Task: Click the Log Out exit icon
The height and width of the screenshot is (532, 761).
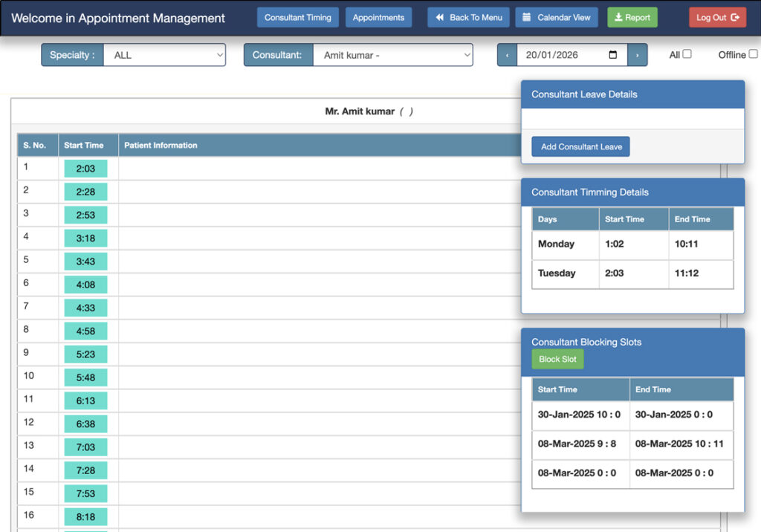Action: pyautogui.click(x=735, y=18)
